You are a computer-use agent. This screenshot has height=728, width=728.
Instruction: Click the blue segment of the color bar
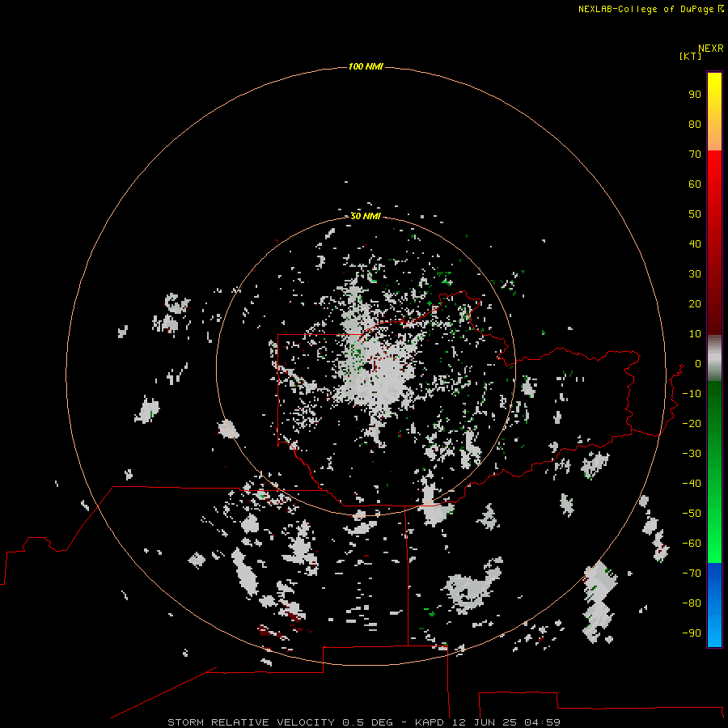click(x=714, y=605)
